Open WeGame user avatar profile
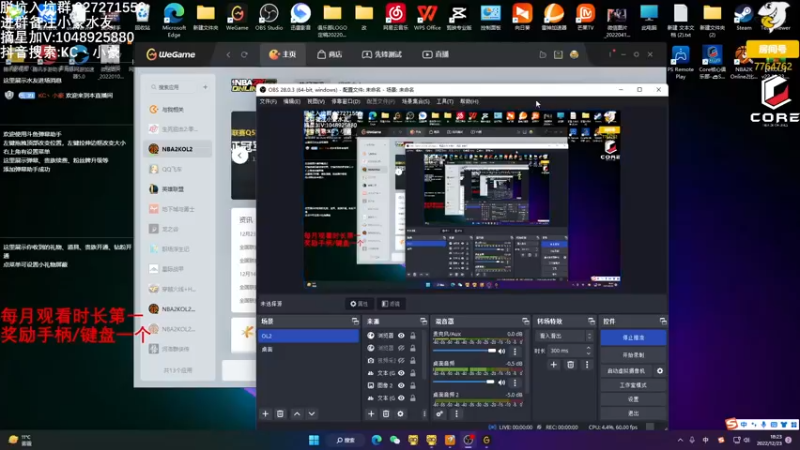The height and width of the screenshot is (450, 800). [x=574, y=55]
